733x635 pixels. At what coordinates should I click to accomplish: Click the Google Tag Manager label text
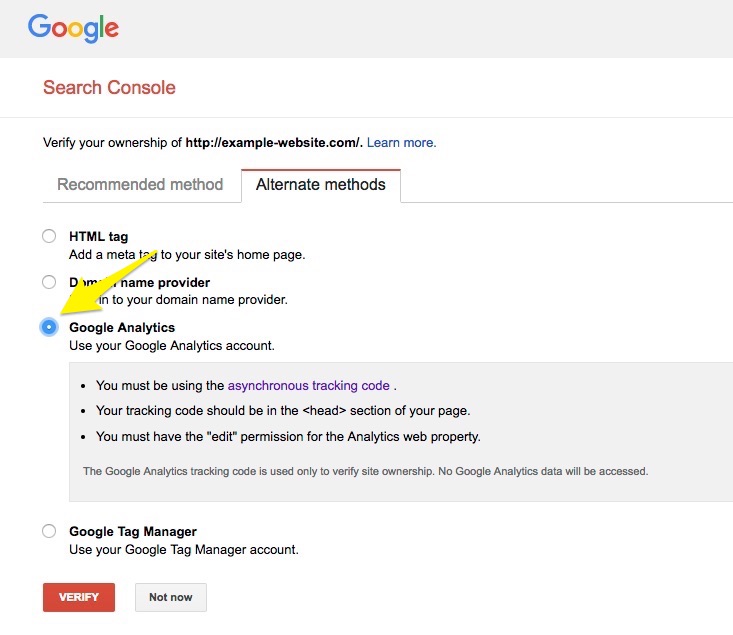pos(133,531)
